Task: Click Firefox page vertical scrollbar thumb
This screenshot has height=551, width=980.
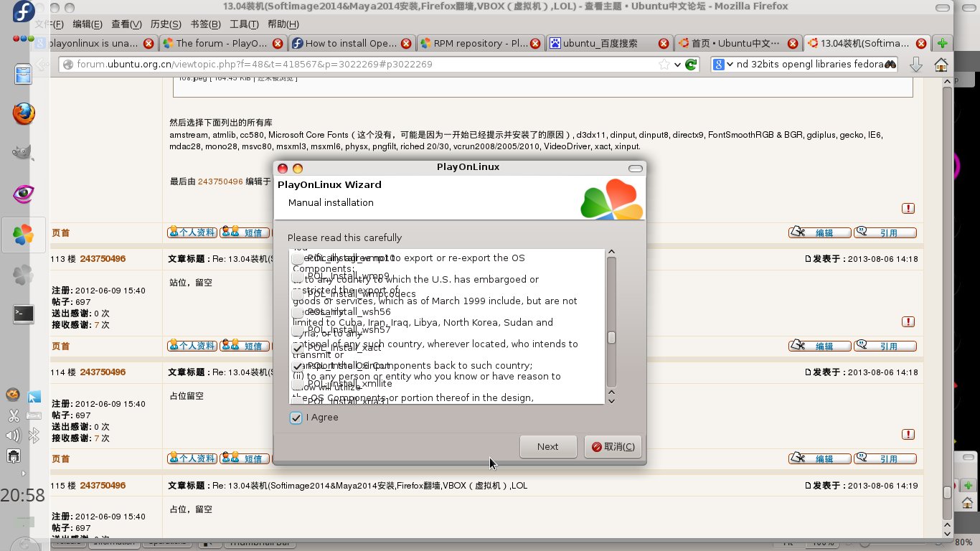Action: coord(947,493)
